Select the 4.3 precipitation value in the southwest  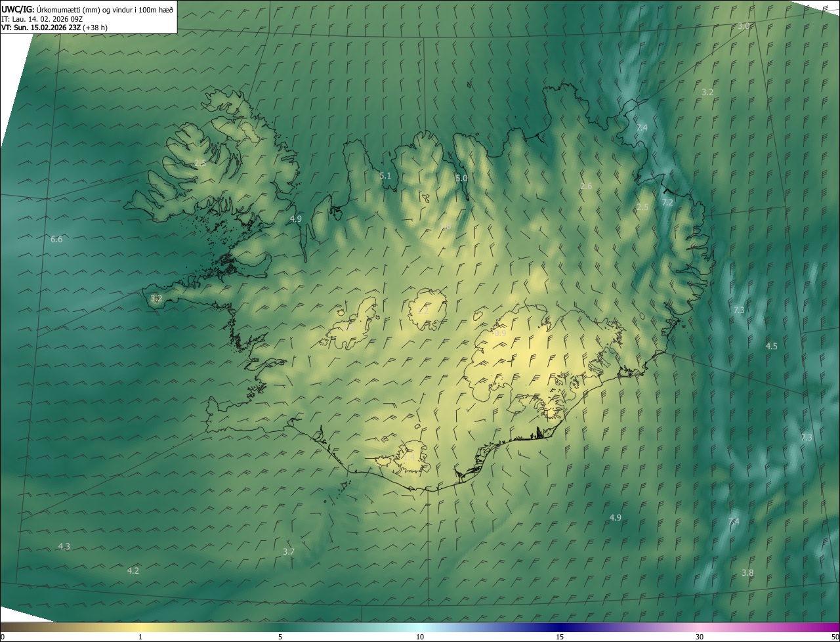(64, 547)
